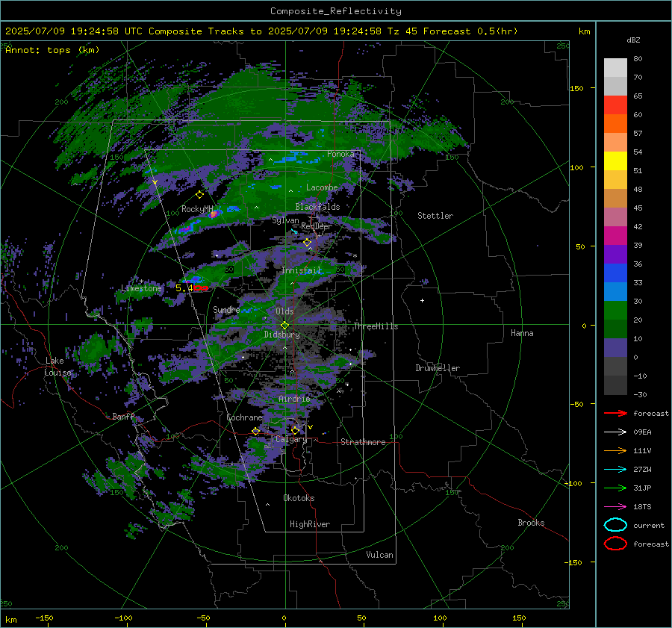Click the red forecast arrow in the legend

click(x=615, y=413)
